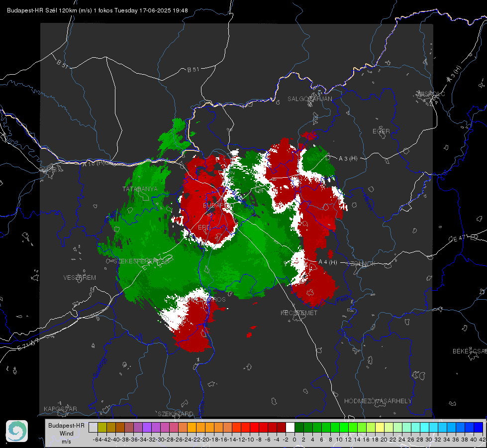Click the DUNAÚJVÁROS city label
Image resolution: width=487 pixels, height=448 pixels.
tap(202, 299)
